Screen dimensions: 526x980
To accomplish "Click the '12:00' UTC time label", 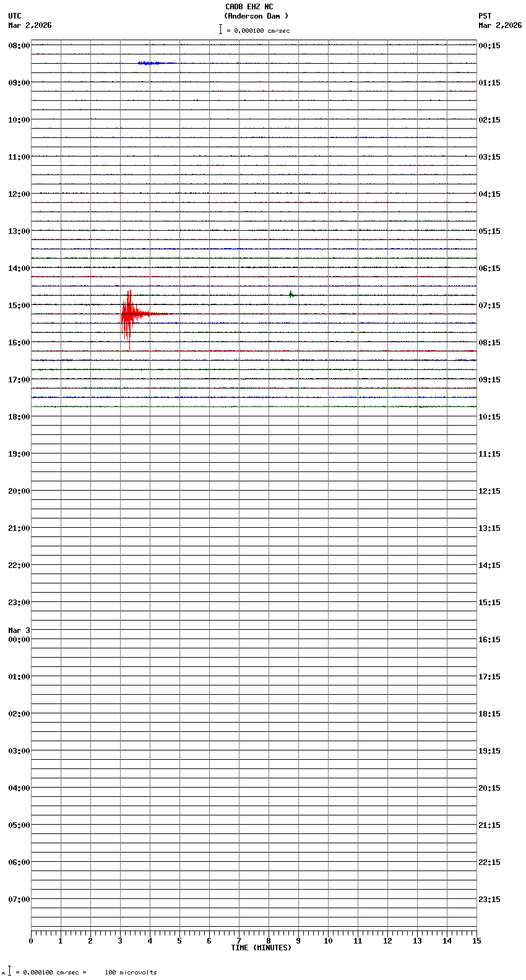I will (19, 194).
